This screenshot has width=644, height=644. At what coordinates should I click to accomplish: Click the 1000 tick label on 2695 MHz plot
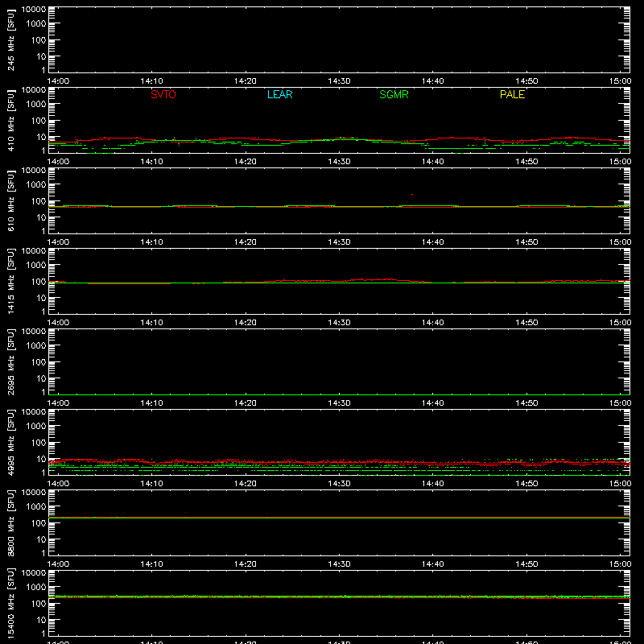(x=36, y=345)
